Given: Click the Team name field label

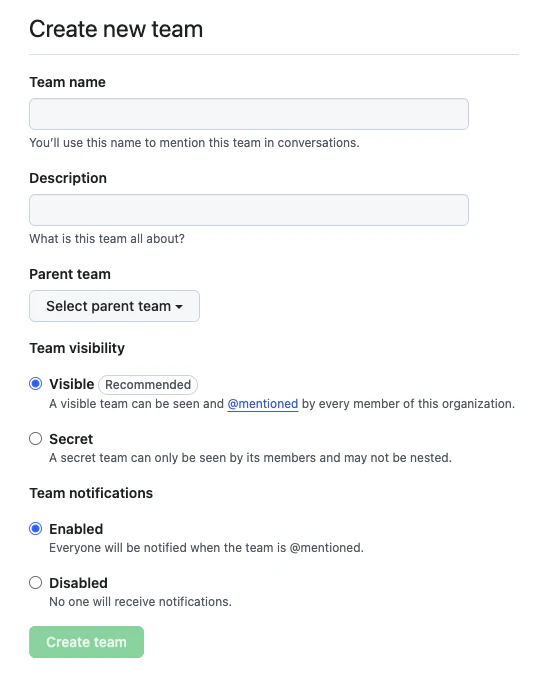Looking at the screenshot, I should [x=67, y=82].
